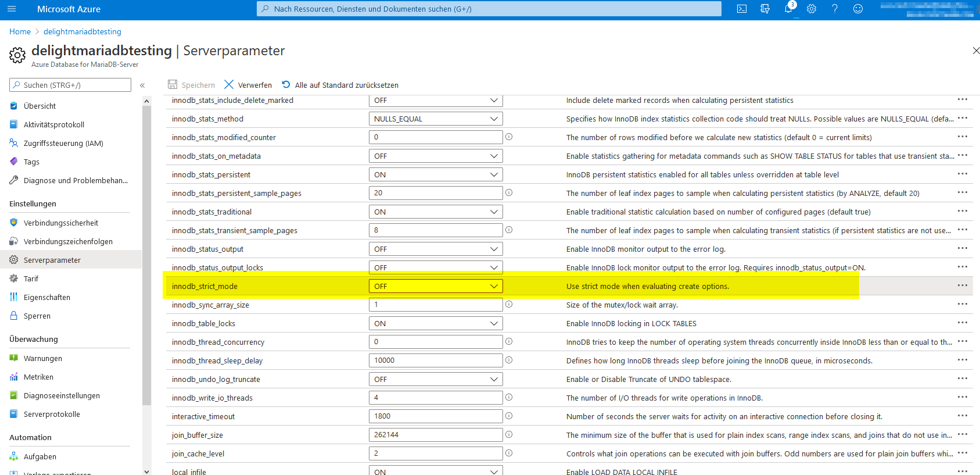Open the Cloud Shell icon in top bar
The image size is (980, 475).
coord(742,9)
